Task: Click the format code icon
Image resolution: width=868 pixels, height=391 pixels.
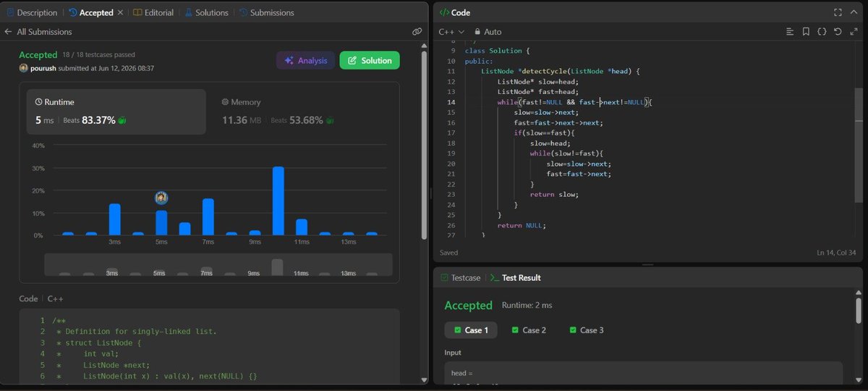Action: 790,32
